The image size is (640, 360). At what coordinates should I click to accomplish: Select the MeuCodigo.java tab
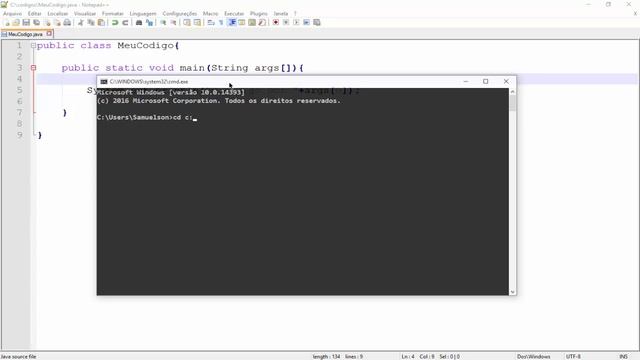click(x=25, y=34)
